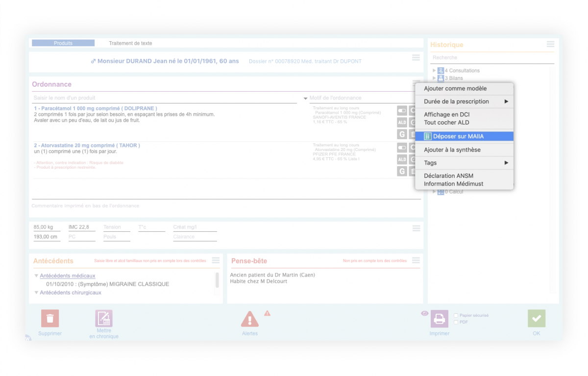Enable the Papier sécurisé checkbox
Image resolution: width=588 pixels, height=376 pixels.
(456, 316)
